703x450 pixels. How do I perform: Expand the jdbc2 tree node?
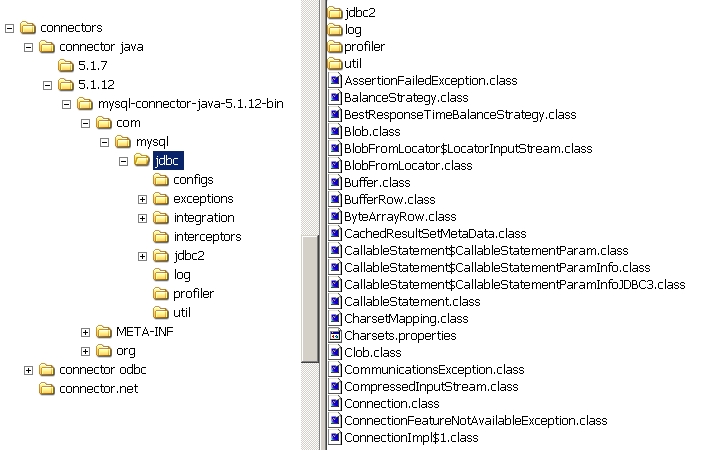click(142, 256)
